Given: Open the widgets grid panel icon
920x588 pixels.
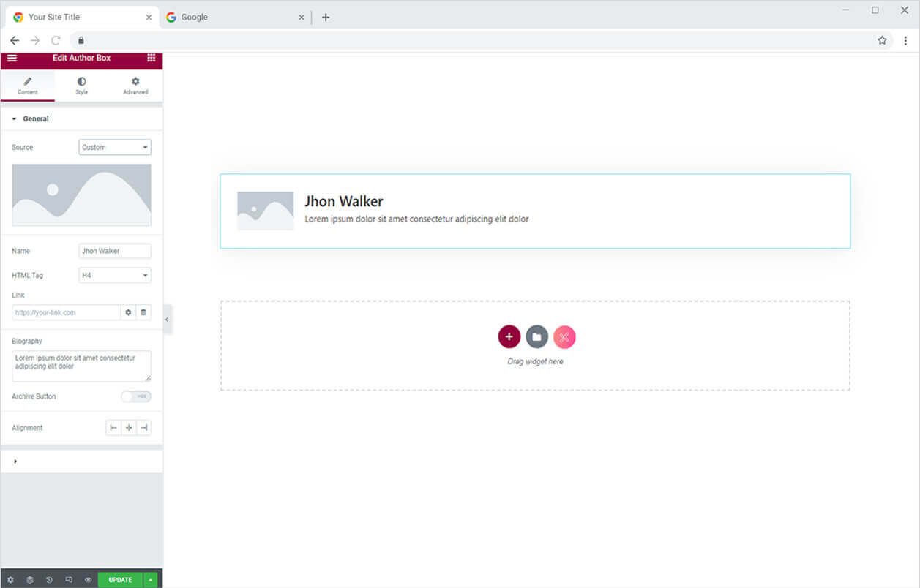Looking at the screenshot, I should click(x=151, y=58).
